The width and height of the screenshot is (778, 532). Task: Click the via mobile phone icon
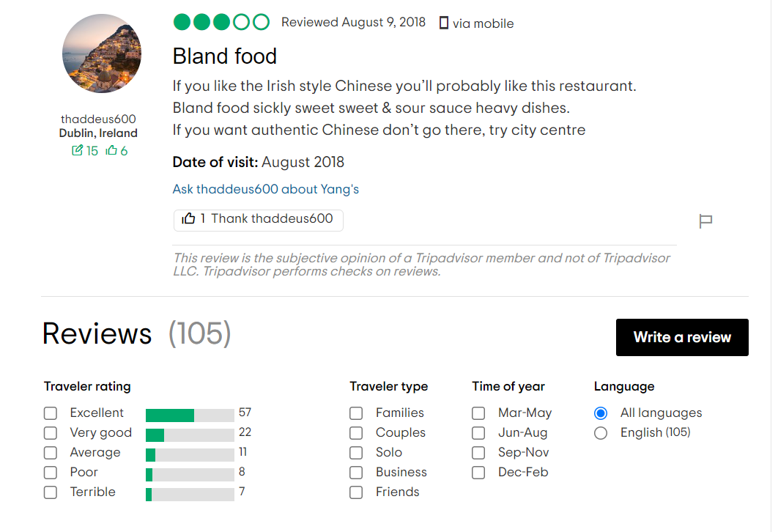(x=443, y=23)
